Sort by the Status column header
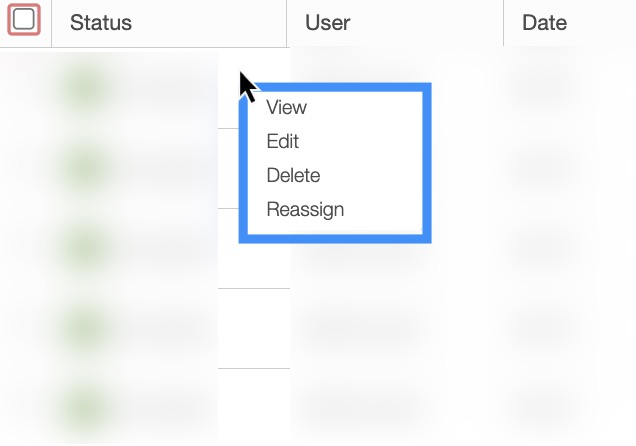Screen dimensions: 636x446 point(101,22)
